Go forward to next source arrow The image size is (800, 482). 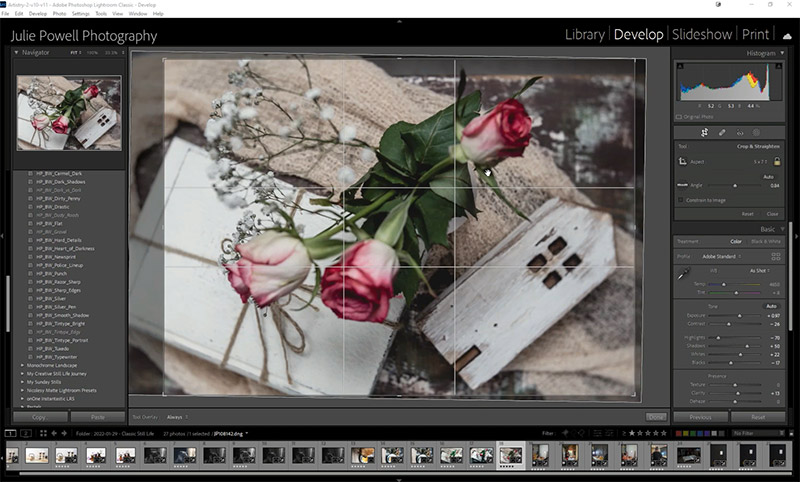(64, 433)
